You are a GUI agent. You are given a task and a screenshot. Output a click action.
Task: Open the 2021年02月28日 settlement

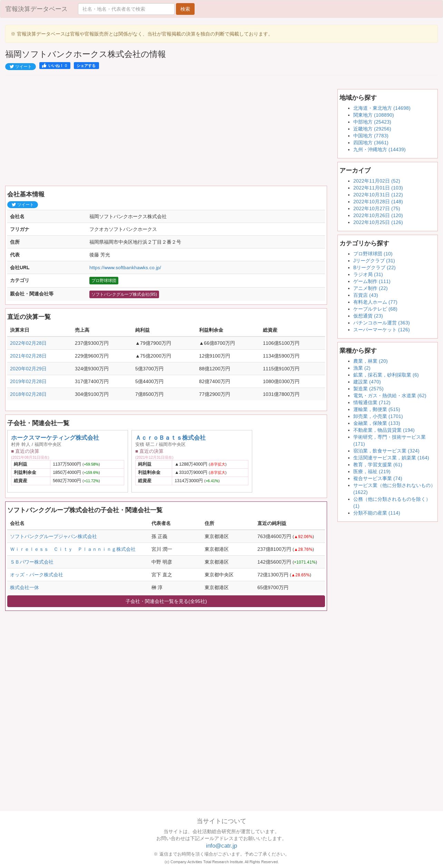pyautogui.click(x=28, y=356)
